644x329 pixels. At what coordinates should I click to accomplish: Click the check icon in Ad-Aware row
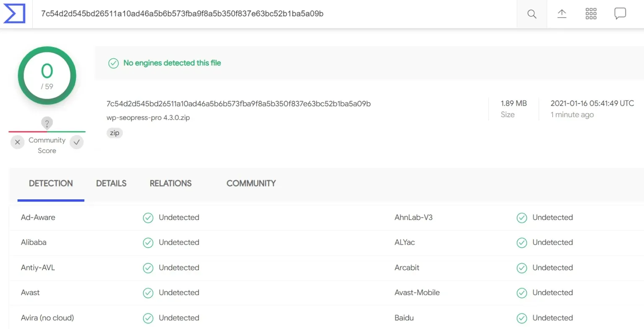point(148,218)
